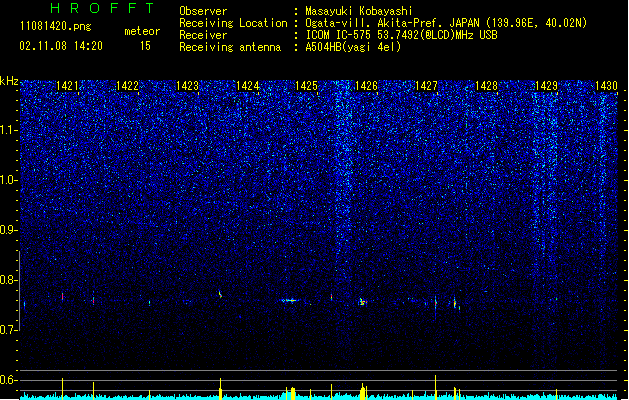
Task: Click the Receiving antenna label
Action: (x=230, y=47)
